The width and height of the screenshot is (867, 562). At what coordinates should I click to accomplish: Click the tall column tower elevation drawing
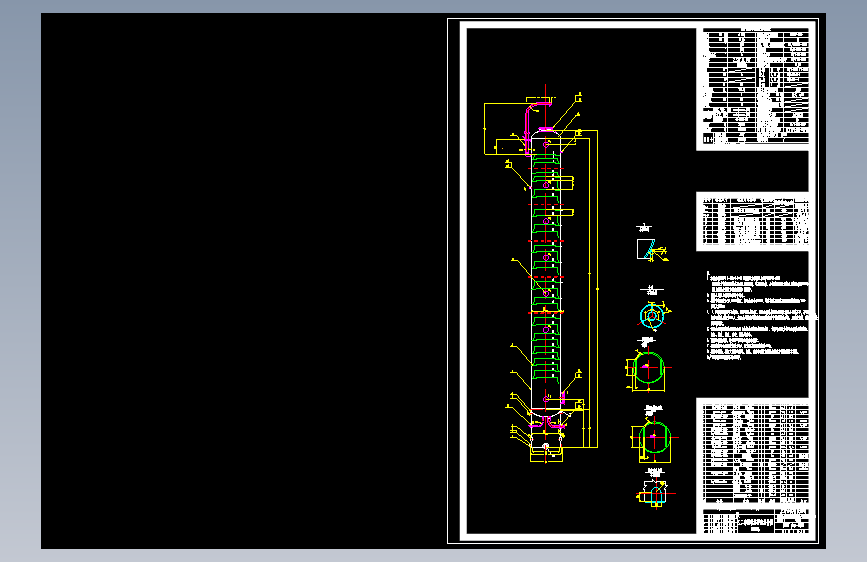546,274
